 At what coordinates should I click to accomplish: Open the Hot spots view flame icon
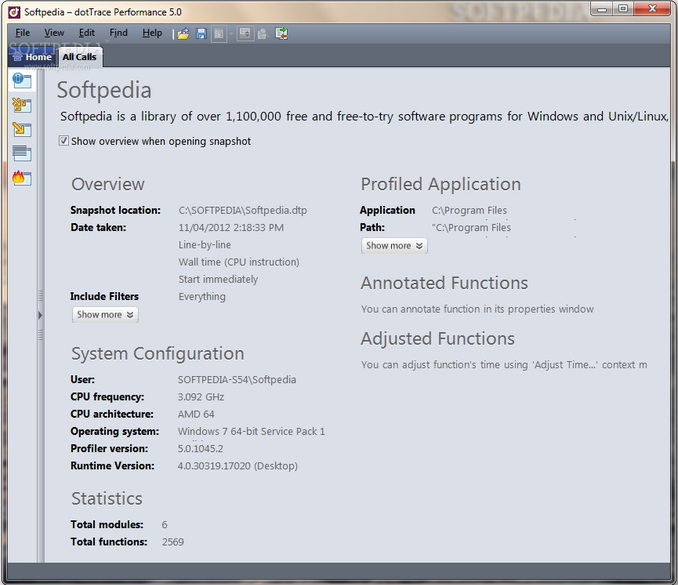tap(22, 178)
